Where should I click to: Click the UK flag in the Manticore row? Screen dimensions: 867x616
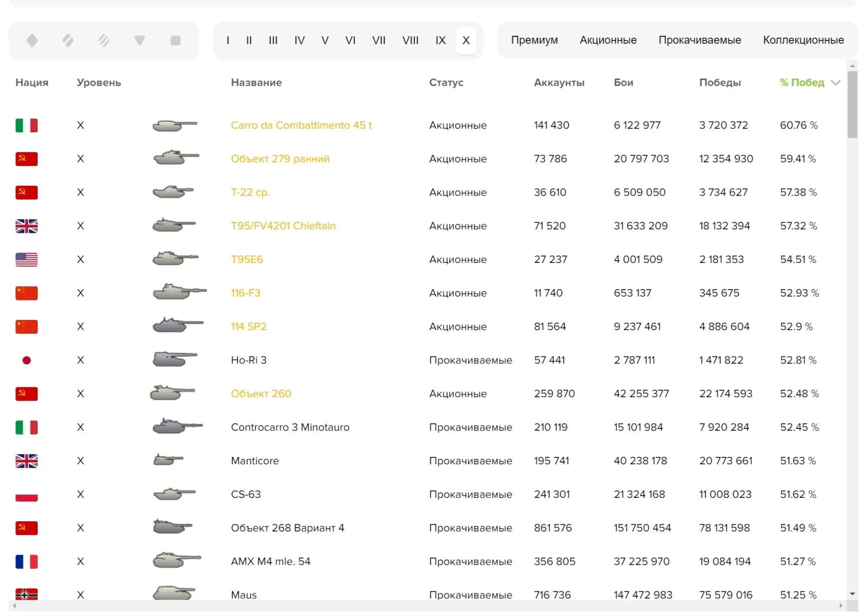26,461
